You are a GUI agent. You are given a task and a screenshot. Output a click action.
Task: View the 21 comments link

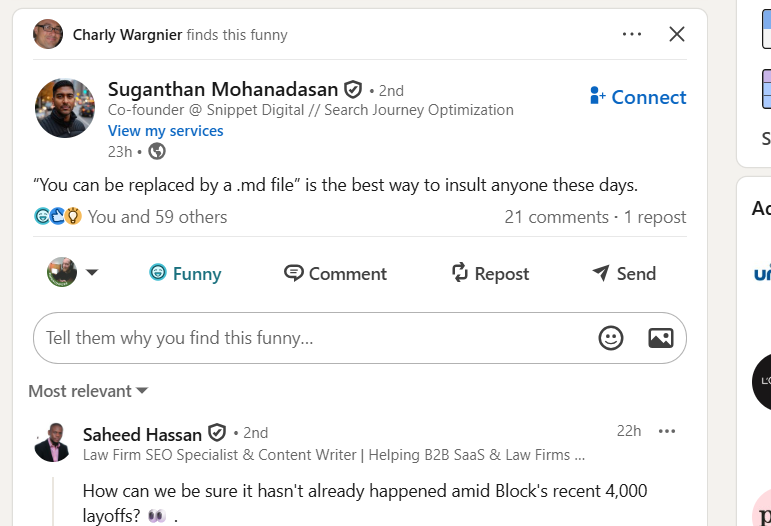point(556,216)
